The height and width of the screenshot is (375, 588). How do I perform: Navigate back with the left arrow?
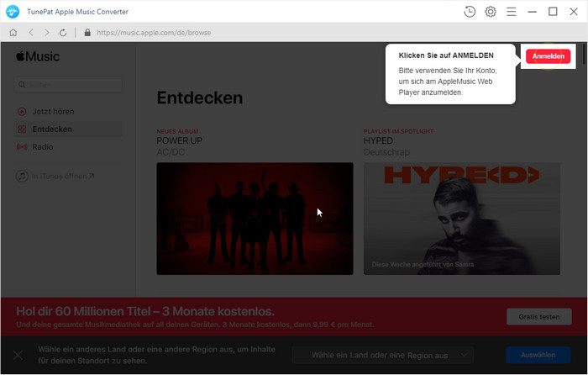[x=31, y=33]
